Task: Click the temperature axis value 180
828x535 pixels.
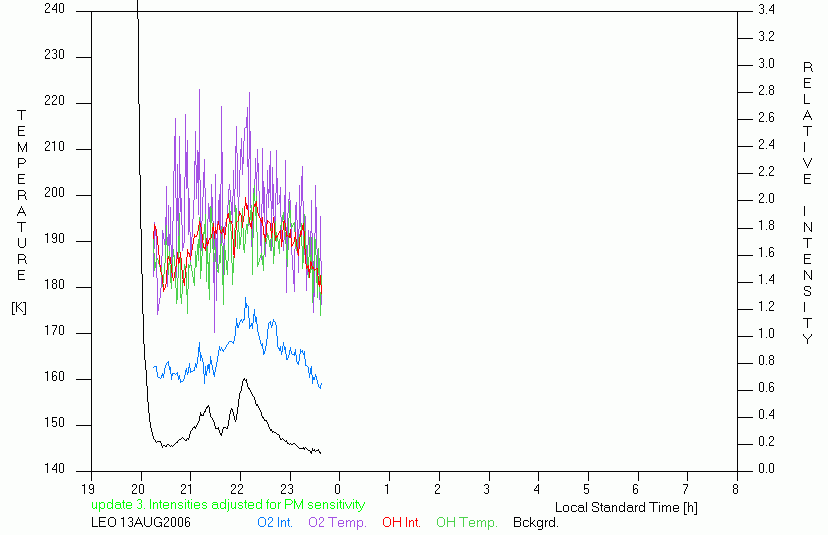Action: [x=54, y=285]
